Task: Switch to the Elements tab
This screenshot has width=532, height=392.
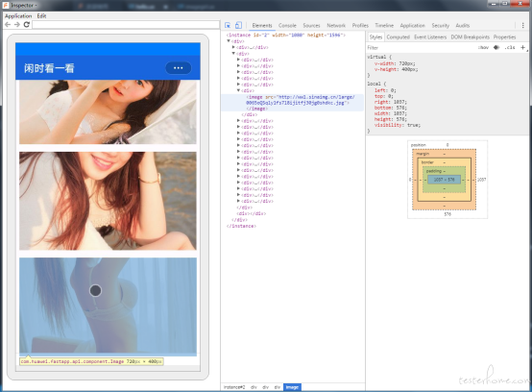Action: (x=262, y=25)
